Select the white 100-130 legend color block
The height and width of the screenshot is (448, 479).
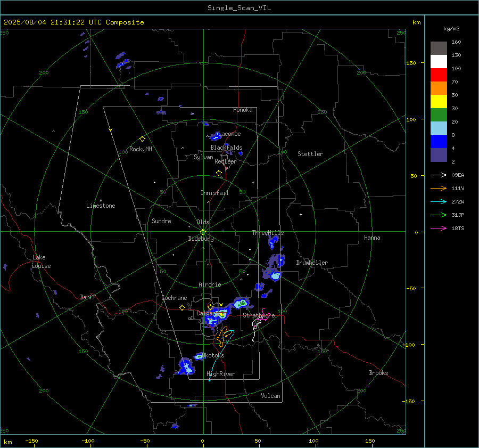tap(439, 62)
